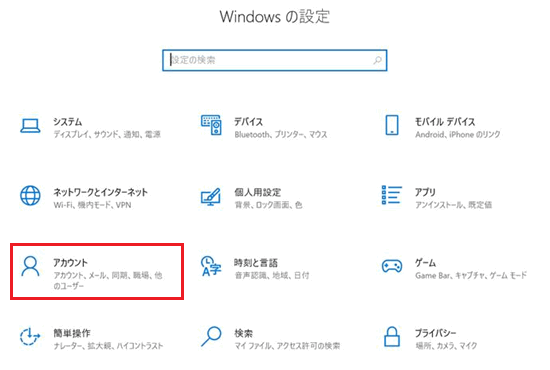Screen dimensions: 550x370
Task: Click the 検索 magnifying glass category icon
Action: (x=211, y=337)
